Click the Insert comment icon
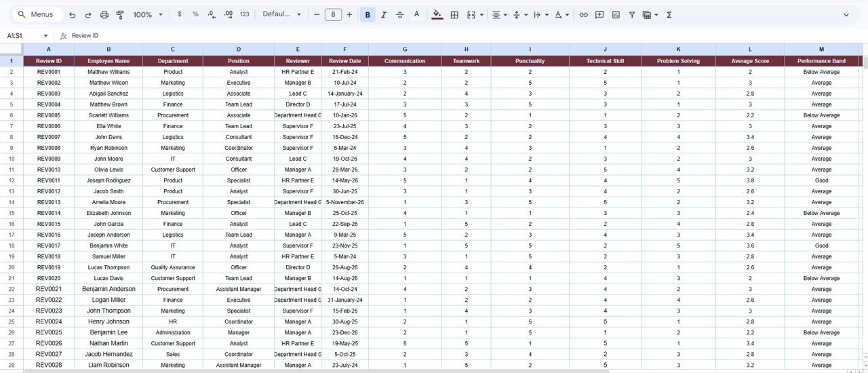This screenshot has height=373, width=868. coord(599,14)
